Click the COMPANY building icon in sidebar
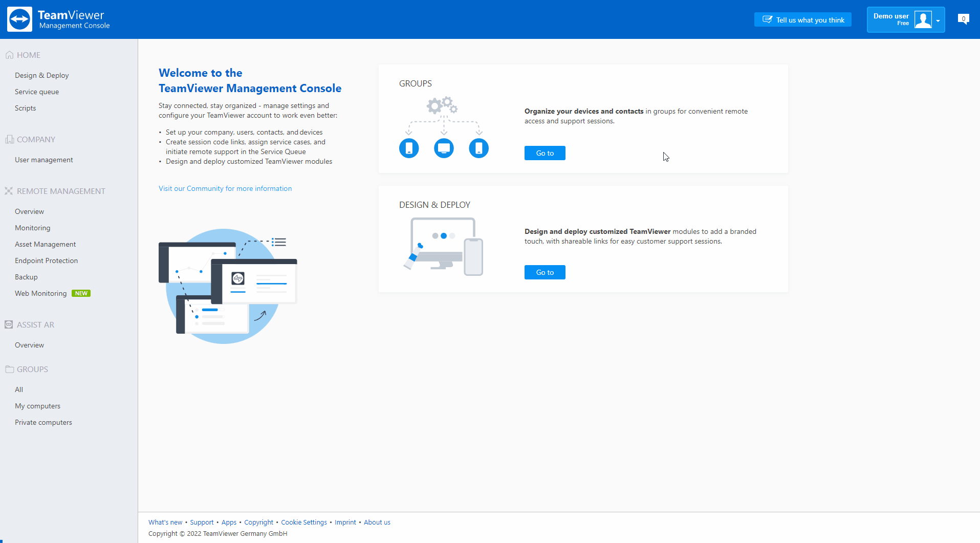This screenshot has width=980, height=543. click(x=9, y=139)
